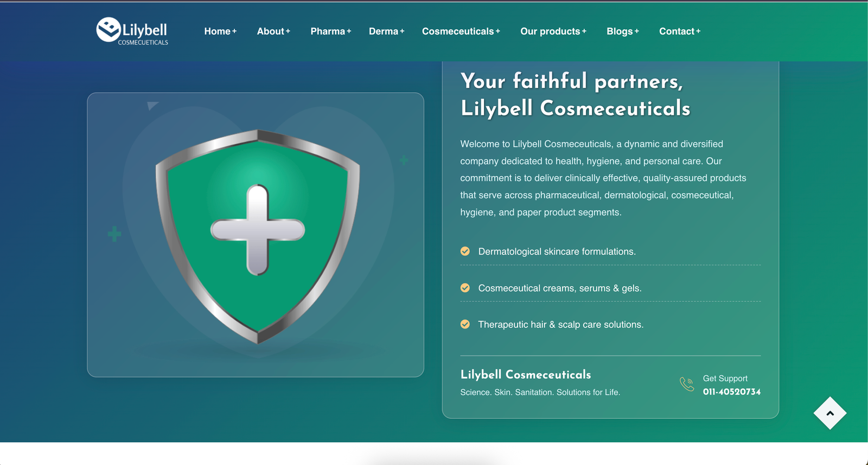Expand the plus sign next to Pharma
Viewport: 868px width, 465px height.
pyautogui.click(x=349, y=31)
